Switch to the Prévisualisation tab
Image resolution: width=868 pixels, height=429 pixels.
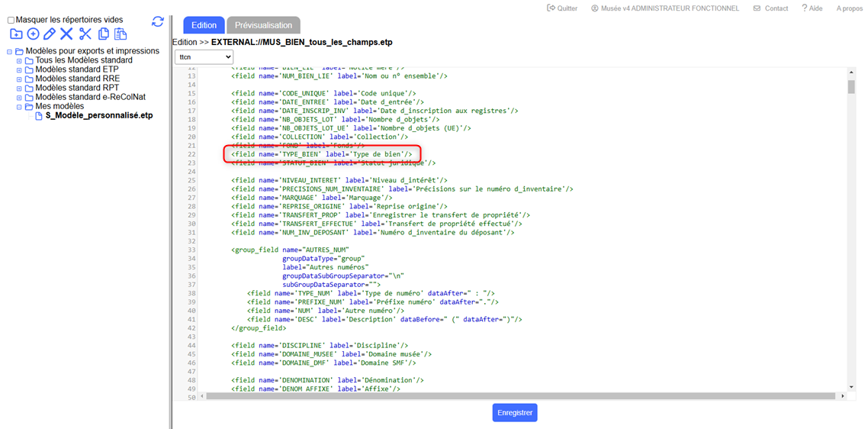[263, 25]
